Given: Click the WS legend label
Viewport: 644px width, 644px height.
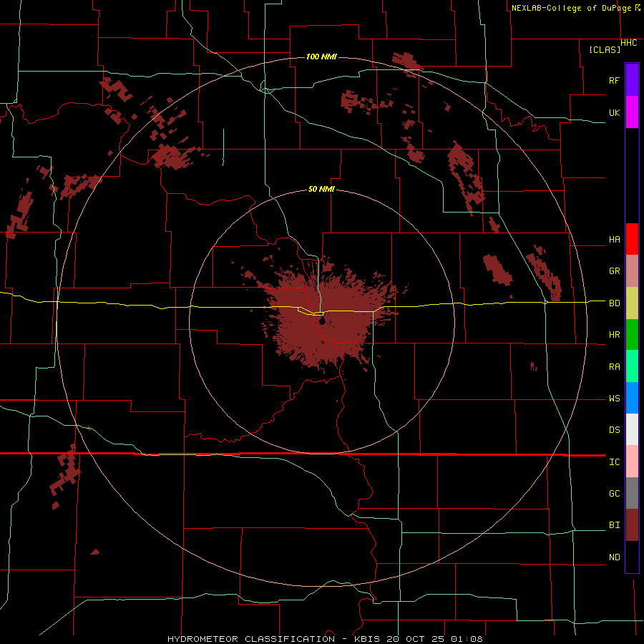Looking at the screenshot, I should click(614, 399).
